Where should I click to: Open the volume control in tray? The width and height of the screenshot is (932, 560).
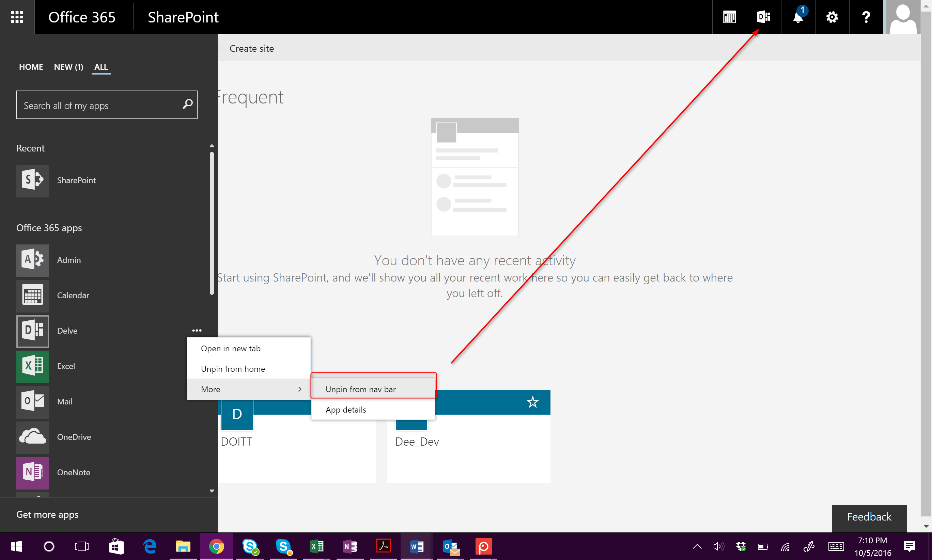click(719, 546)
